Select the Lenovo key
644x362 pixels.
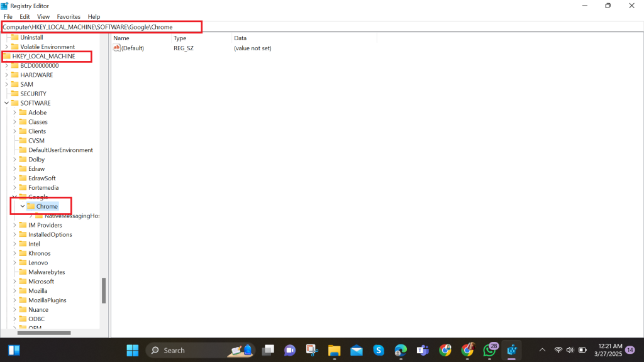[x=38, y=263]
